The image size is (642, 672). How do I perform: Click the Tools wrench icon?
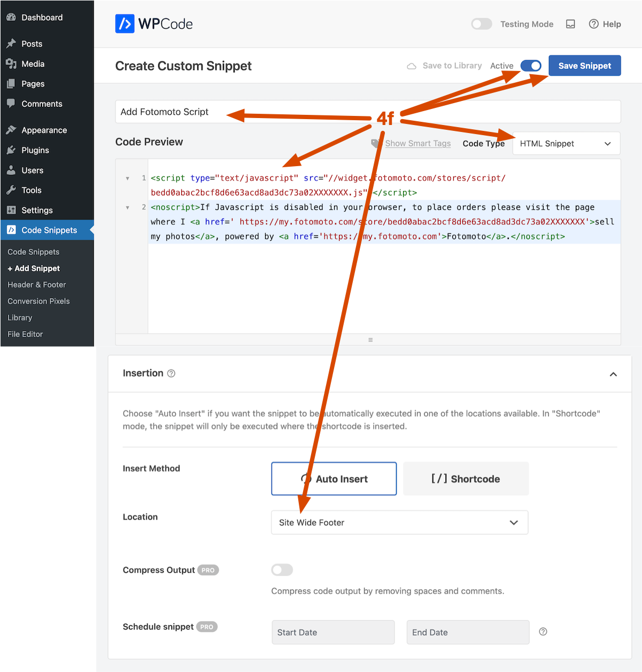click(11, 190)
